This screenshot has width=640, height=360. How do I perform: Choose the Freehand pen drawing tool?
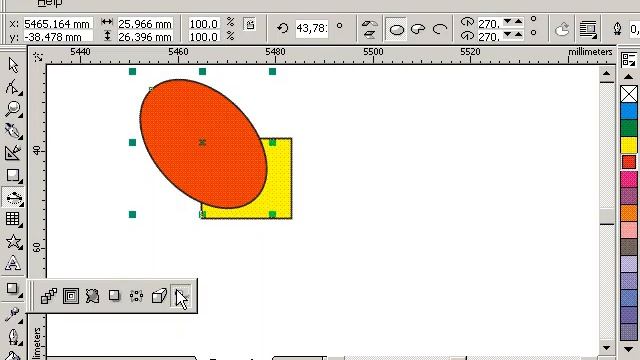[13, 131]
